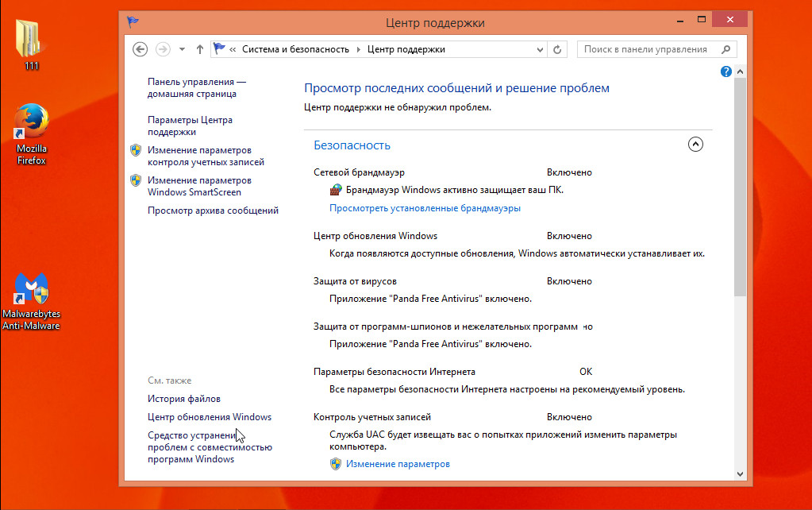Click Защита от программ-шпионов label
This screenshot has width=812, height=510.
[x=445, y=326]
